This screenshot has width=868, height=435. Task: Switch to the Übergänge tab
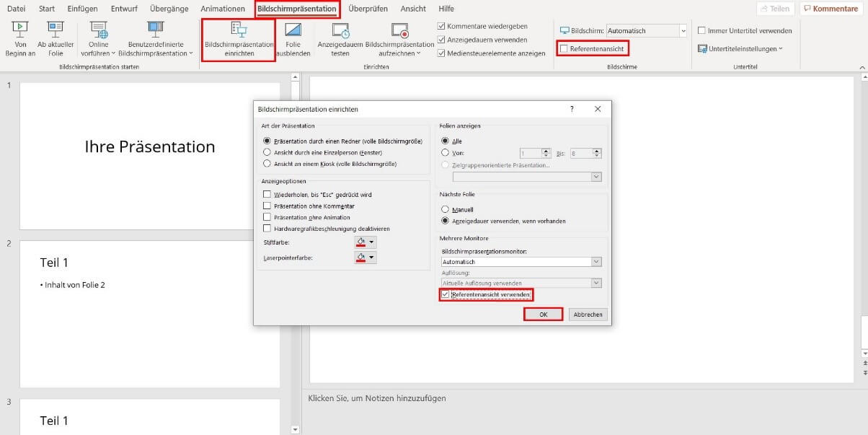(x=169, y=9)
